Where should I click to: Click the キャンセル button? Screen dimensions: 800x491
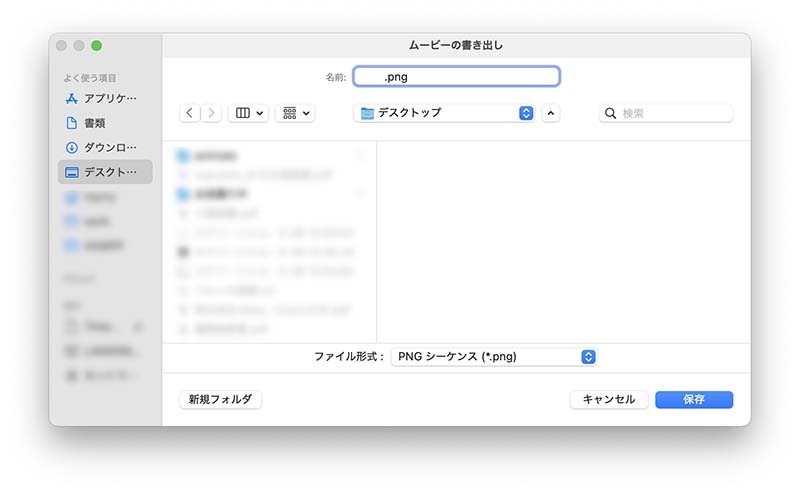click(609, 400)
